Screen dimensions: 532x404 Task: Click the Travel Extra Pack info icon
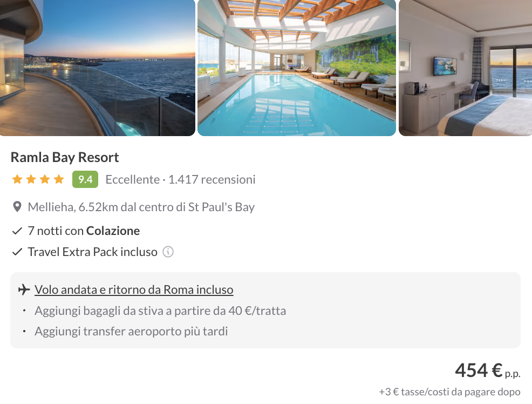[x=168, y=252]
